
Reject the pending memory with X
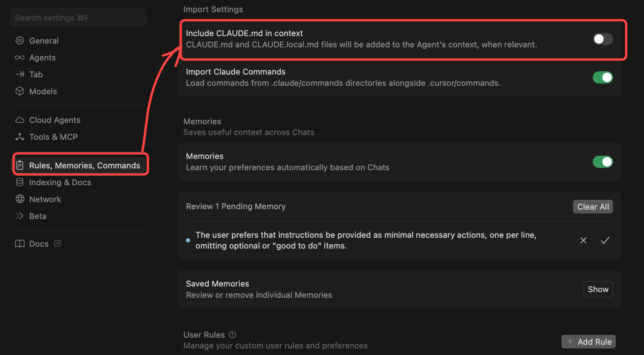pyautogui.click(x=583, y=241)
